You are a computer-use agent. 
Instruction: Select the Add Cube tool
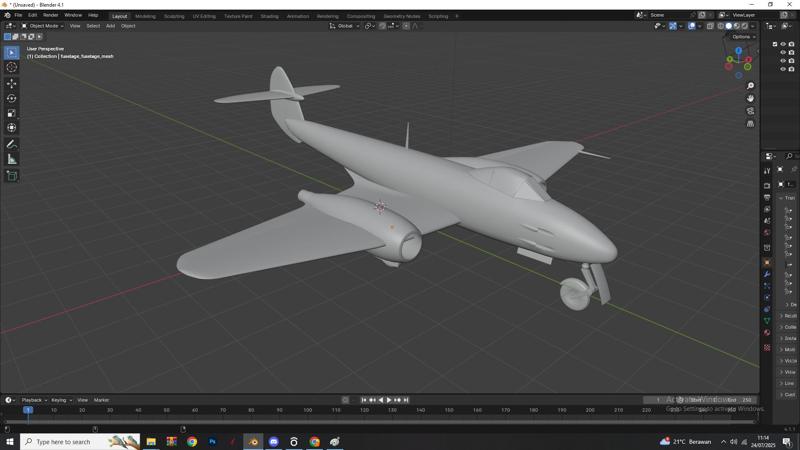tap(11, 176)
